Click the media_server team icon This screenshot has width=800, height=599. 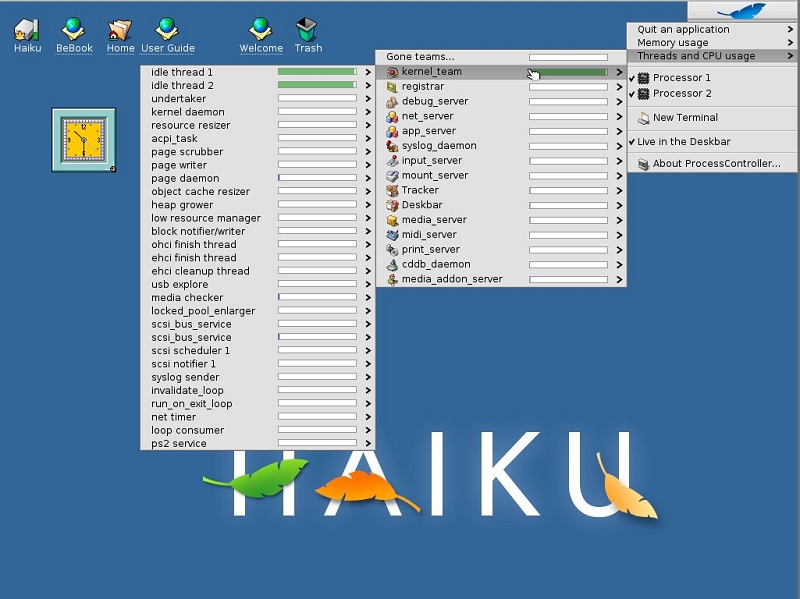coord(393,220)
